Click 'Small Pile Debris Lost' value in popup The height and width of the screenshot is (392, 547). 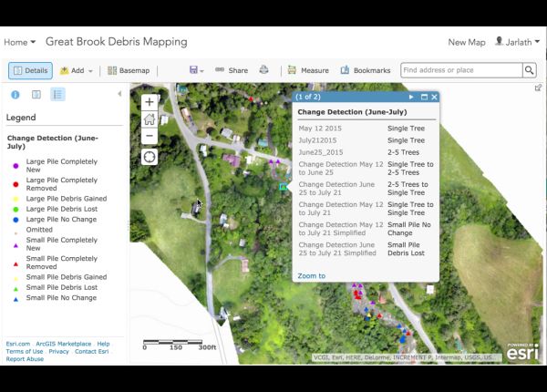pyautogui.click(x=406, y=249)
